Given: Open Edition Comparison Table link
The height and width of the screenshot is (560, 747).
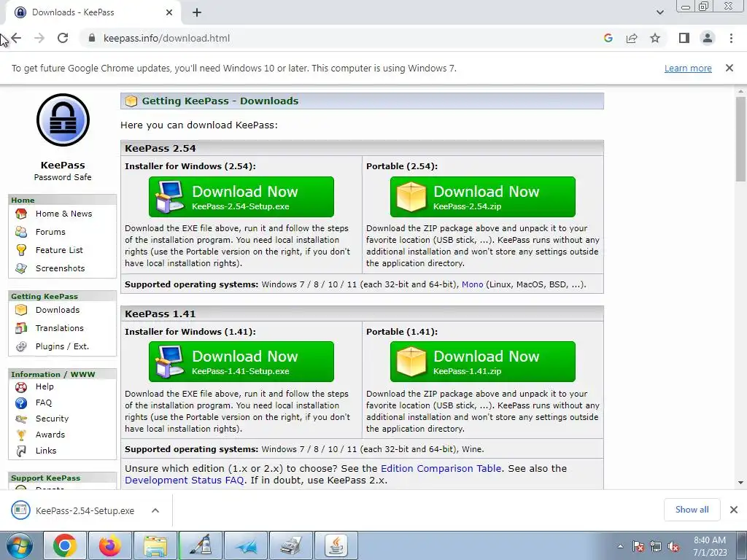Looking at the screenshot, I should (441, 469).
